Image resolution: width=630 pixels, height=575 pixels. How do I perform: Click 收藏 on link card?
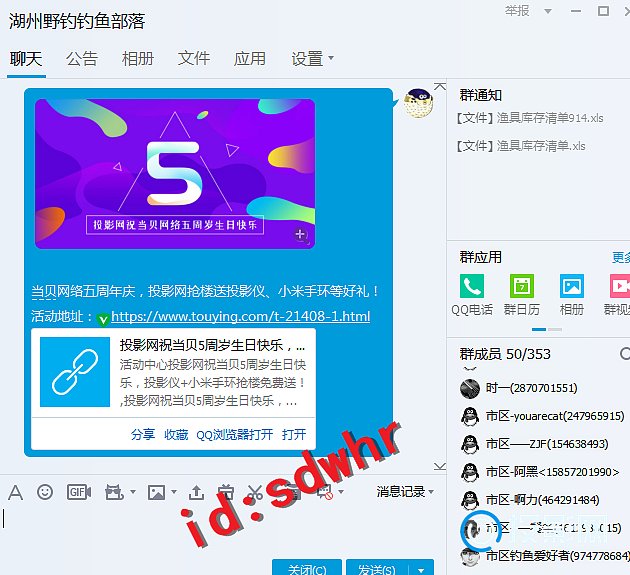(x=176, y=434)
